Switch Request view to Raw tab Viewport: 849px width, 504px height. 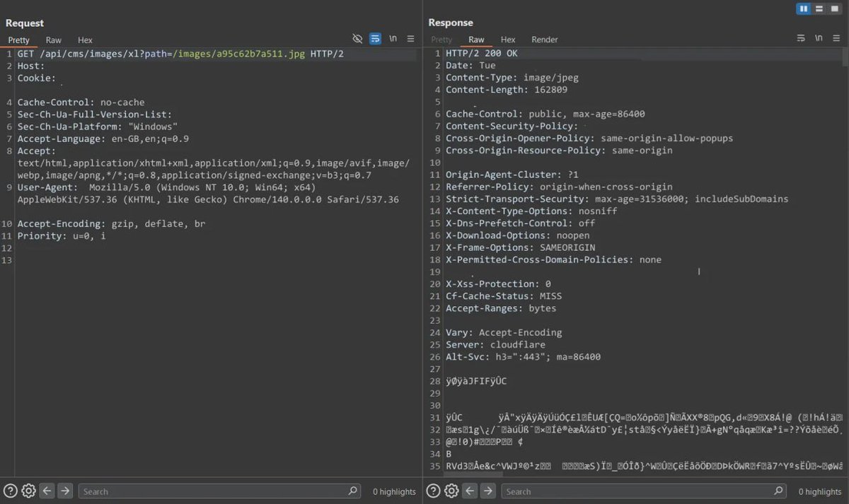tap(54, 40)
